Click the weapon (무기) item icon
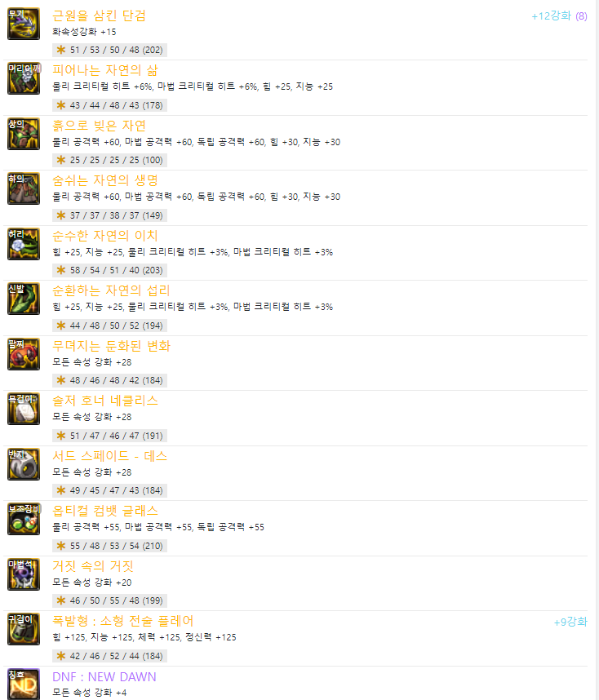This screenshot has height=700, width=599. click(24, 24)
